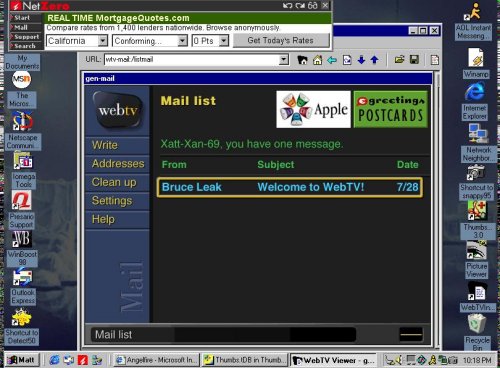The width and height of the screenshot is (500, 368).
Task: Open the Winamp desktop shortcut
Action: tap(476, 63)
